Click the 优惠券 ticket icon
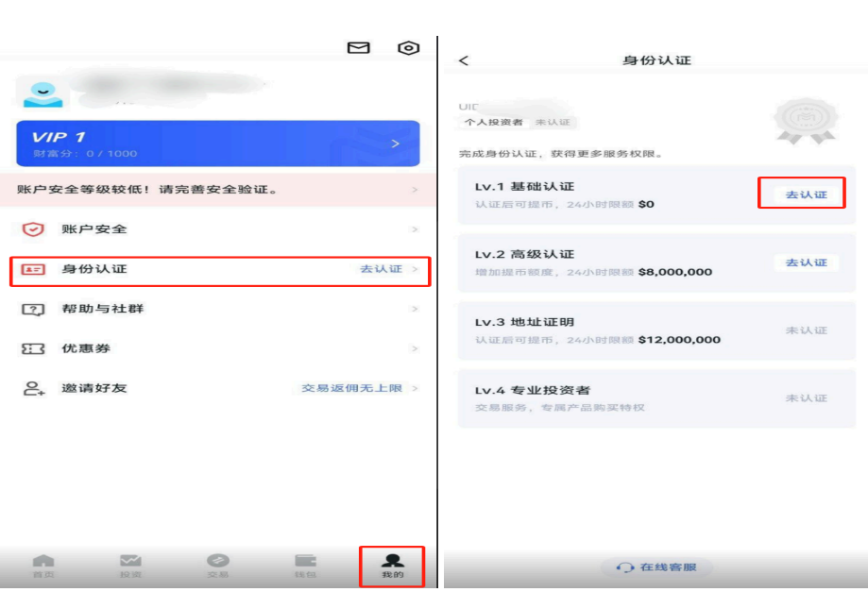Screen dimensions: 868x592 [33, 348]
